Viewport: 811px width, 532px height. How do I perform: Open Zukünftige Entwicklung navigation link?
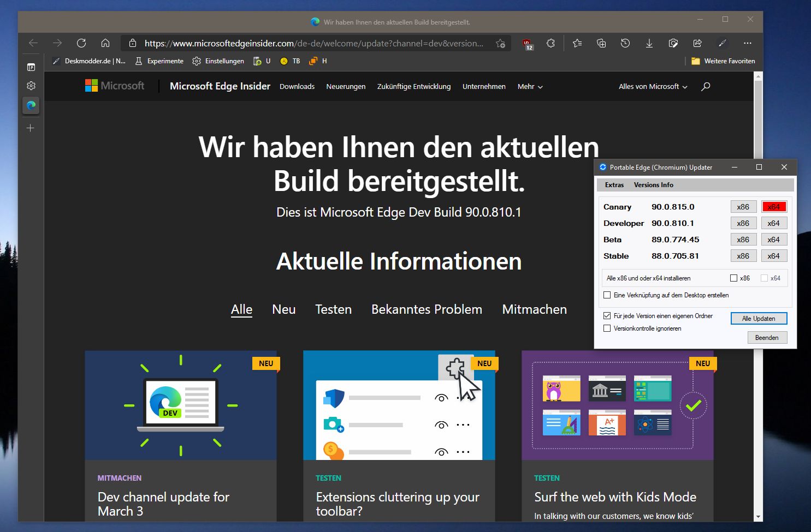pyautogui.click(x=414, y=86)
